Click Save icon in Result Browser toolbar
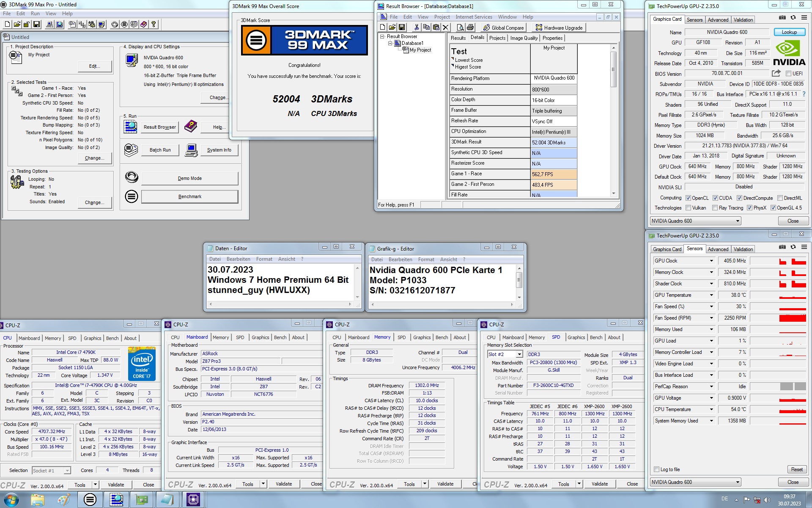 pyautogui.click(x=402, y=28)
